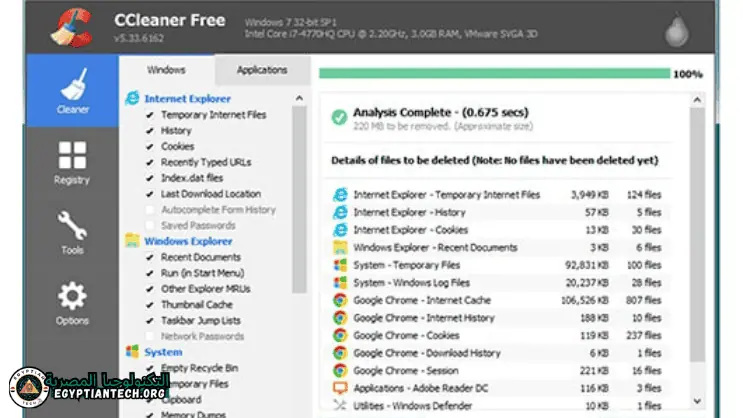The height and width of the screenshot is (418, 743).
Task: Open the Registry section
Action: (x=72, y=163)
